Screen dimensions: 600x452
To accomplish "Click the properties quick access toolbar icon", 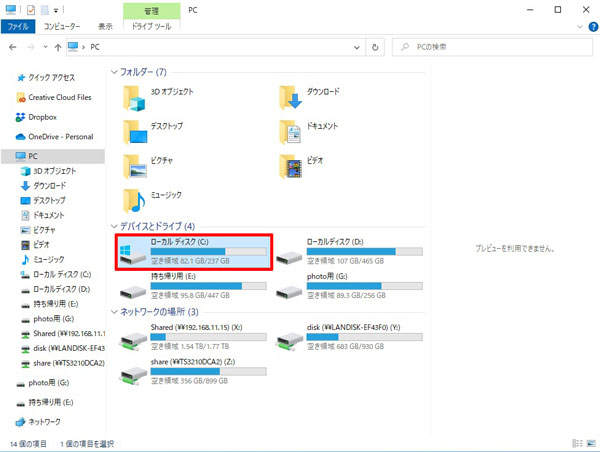I will pos(31,10).
